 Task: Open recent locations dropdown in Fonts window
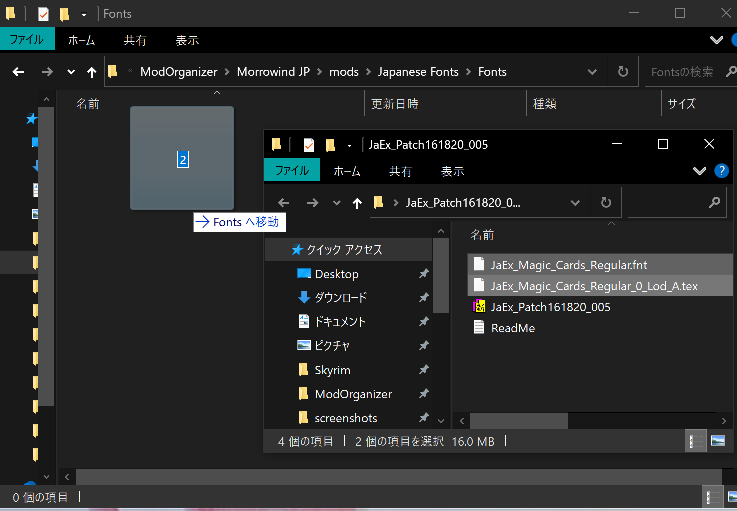click(x=70, y=72)
